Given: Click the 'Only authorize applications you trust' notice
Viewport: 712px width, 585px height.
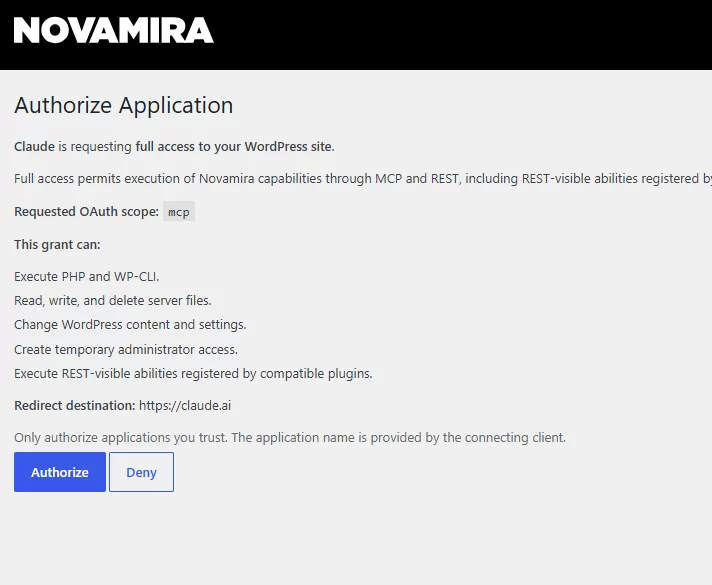Looking at the screenshot, I should point(290,437).
